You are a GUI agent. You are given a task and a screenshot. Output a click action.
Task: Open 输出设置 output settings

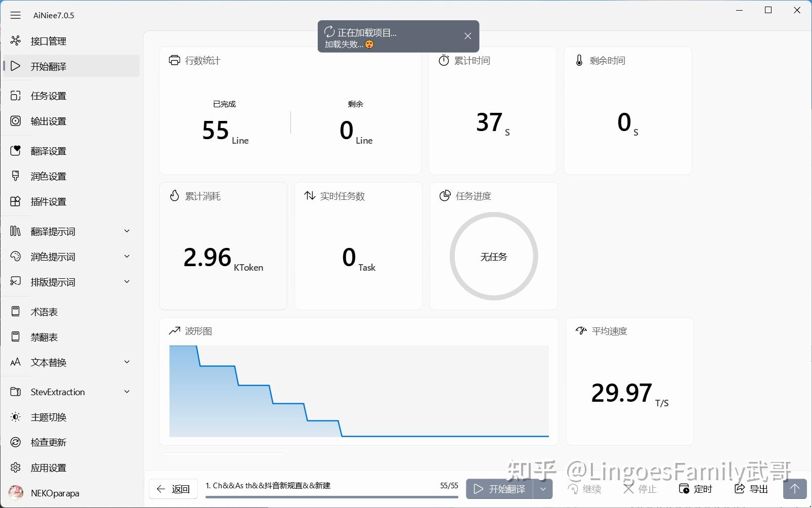71,121
